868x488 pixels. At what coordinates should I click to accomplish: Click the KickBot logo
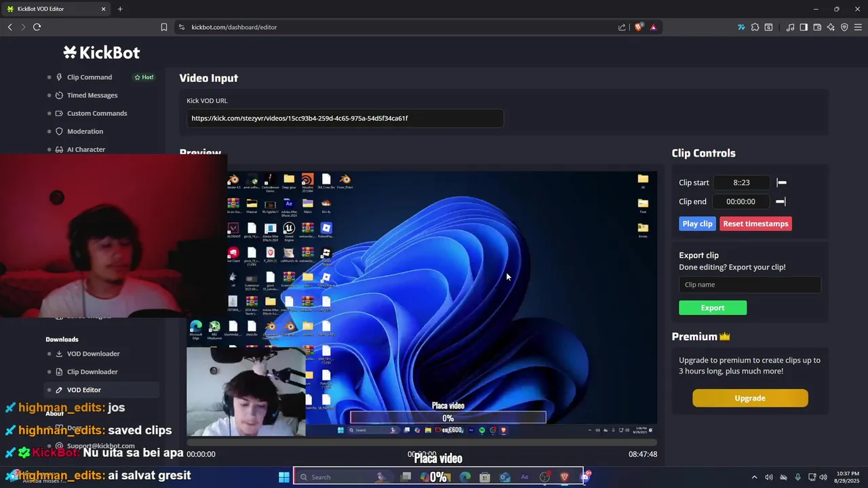pos(102,52)
